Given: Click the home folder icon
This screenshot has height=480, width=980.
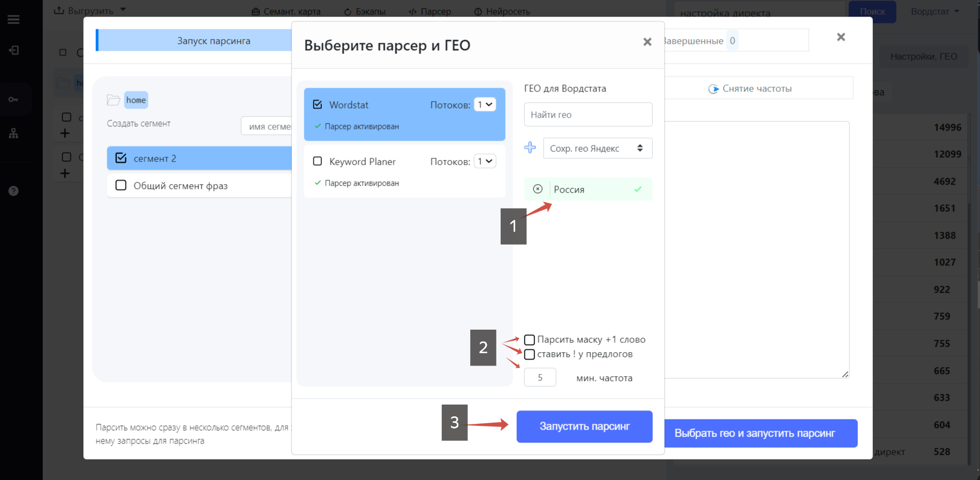Looking at the screenshot, I should tap(113, 100).
